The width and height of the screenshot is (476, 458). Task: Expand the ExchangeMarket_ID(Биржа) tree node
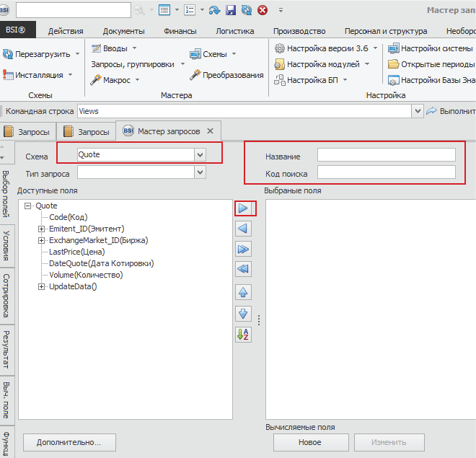coord(42,240)
